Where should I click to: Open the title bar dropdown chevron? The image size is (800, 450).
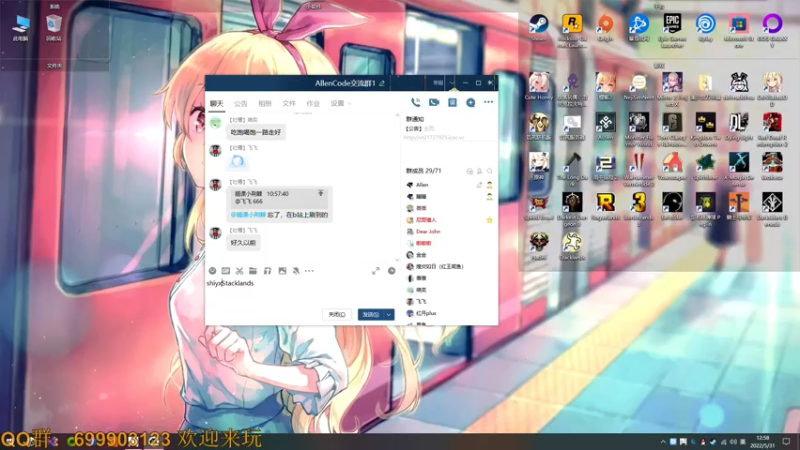452,83
